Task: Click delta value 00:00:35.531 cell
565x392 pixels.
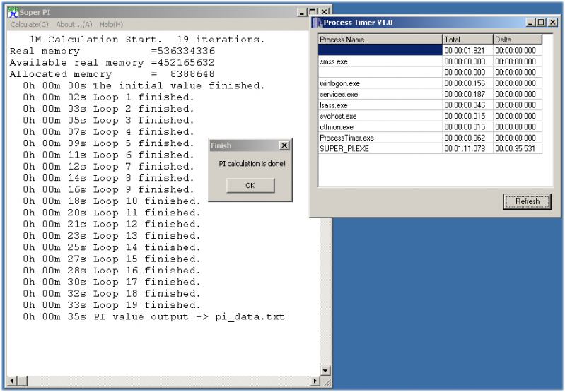Action: [518, 148]
